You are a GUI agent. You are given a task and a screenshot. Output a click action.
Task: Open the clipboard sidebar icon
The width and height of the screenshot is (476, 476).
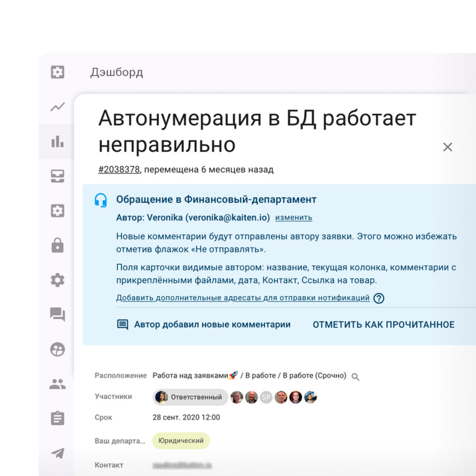pyautogui.click(x=57, y=419)
